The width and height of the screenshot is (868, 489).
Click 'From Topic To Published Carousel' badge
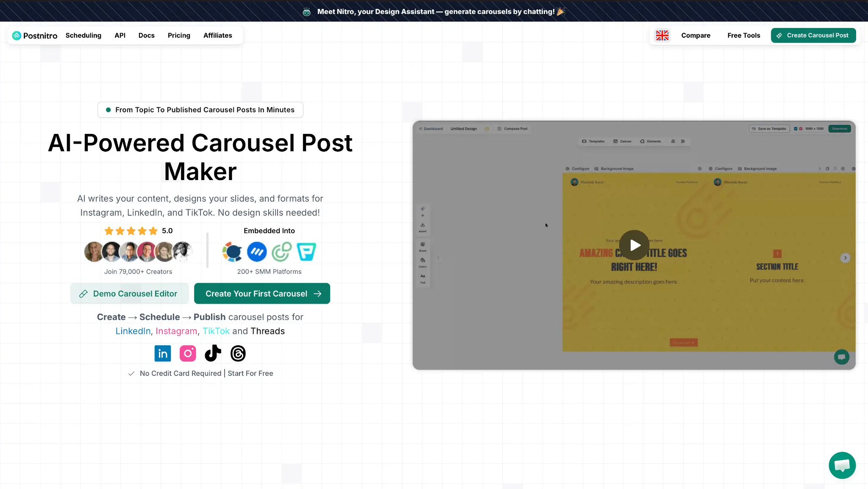point(200,110)
